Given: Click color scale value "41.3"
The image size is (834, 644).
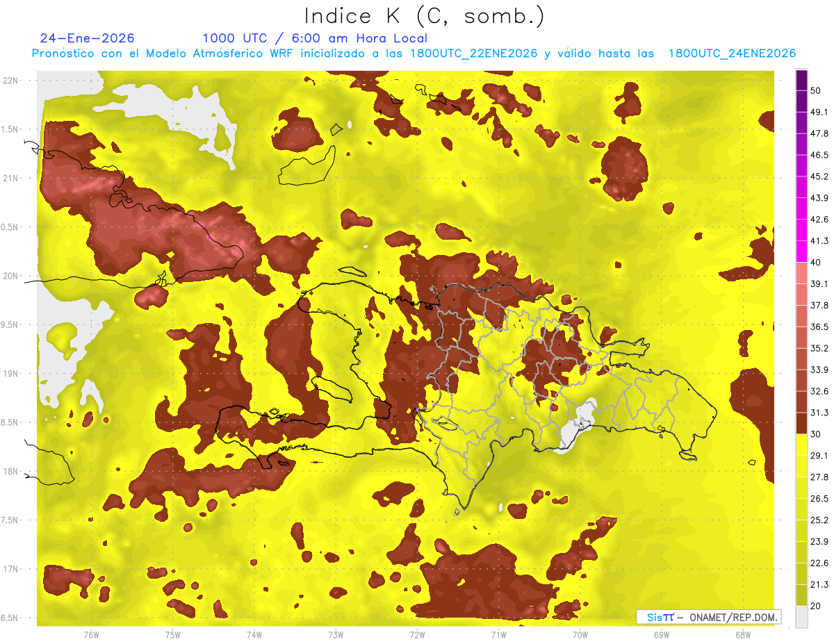Looking at the screenshot, I should click(x=819, y=241).
